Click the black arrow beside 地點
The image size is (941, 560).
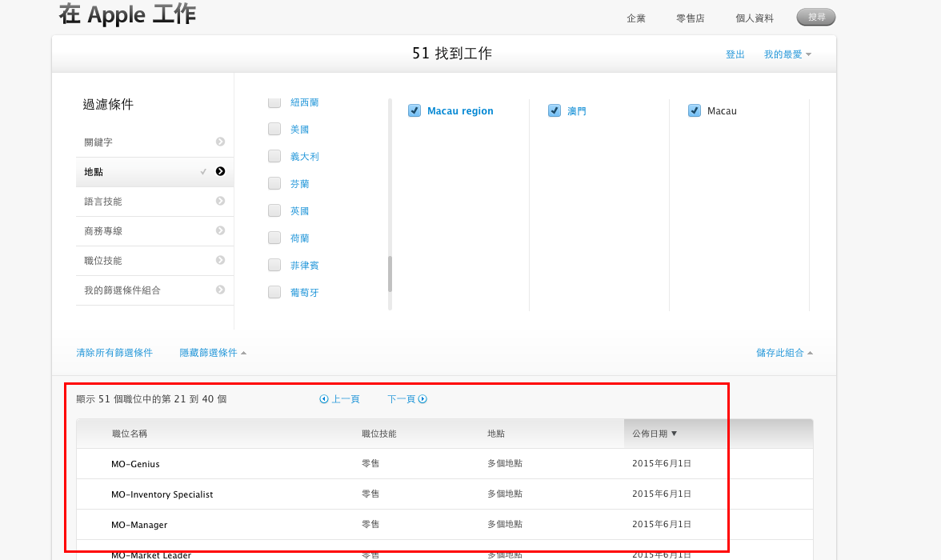coord(220,171)
